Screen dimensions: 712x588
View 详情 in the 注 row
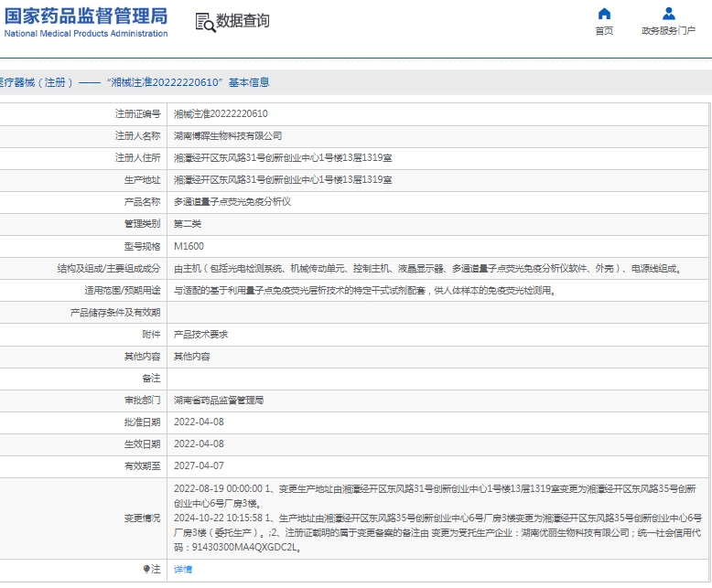[183, 570]
